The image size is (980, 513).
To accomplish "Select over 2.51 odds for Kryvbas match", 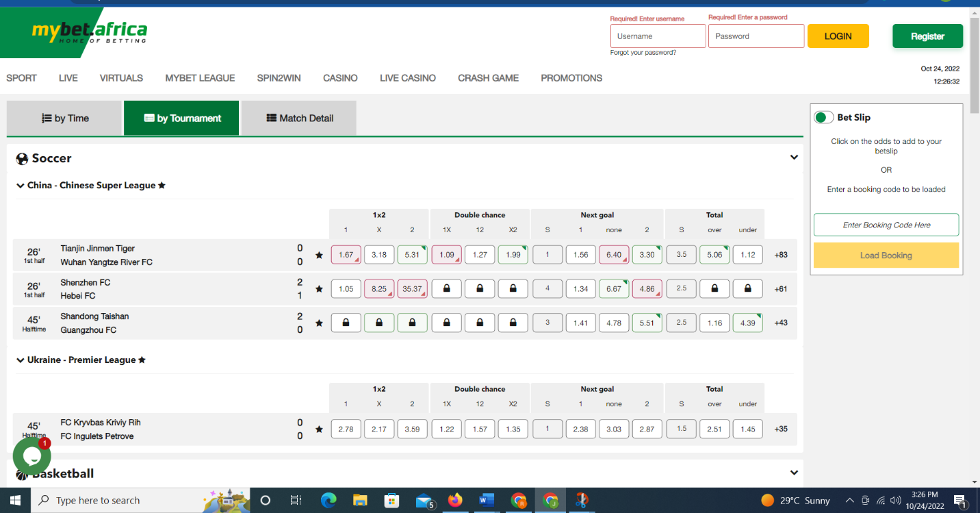I will (x=714, y=429).
